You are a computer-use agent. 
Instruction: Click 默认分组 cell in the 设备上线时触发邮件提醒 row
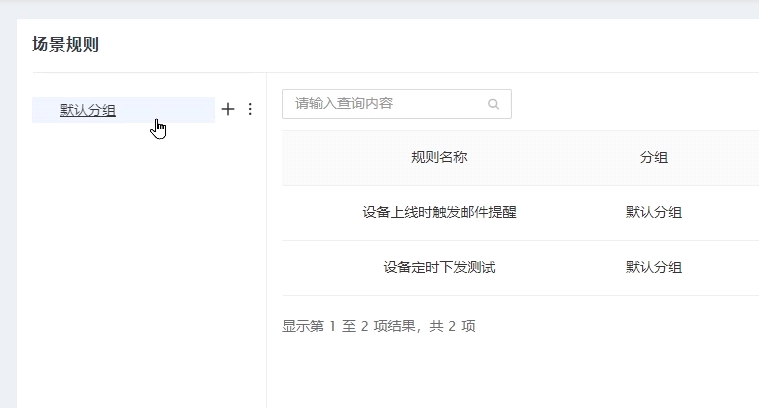point(654,212)
